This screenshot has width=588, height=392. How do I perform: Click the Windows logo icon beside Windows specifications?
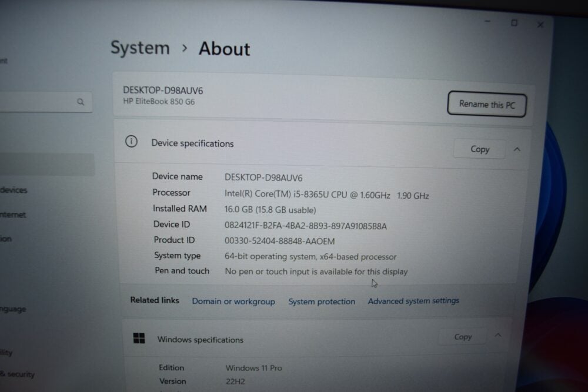(x=139, y=338)
